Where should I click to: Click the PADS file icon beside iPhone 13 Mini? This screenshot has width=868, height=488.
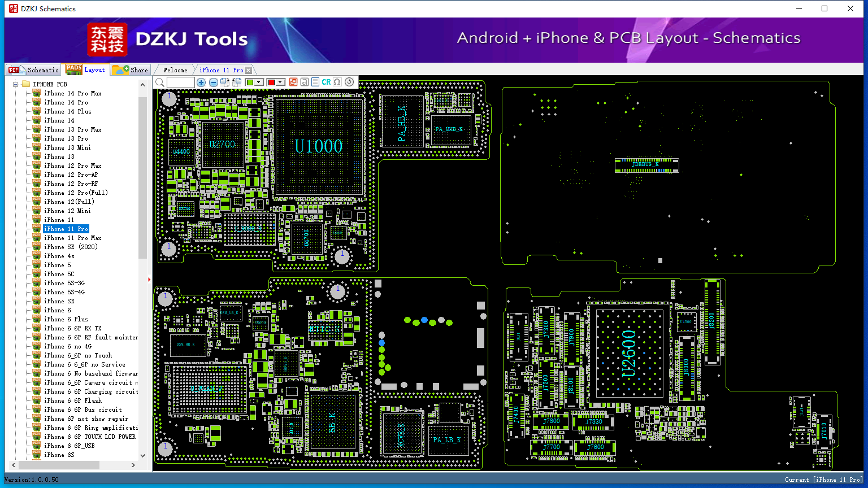pos(37,147)
